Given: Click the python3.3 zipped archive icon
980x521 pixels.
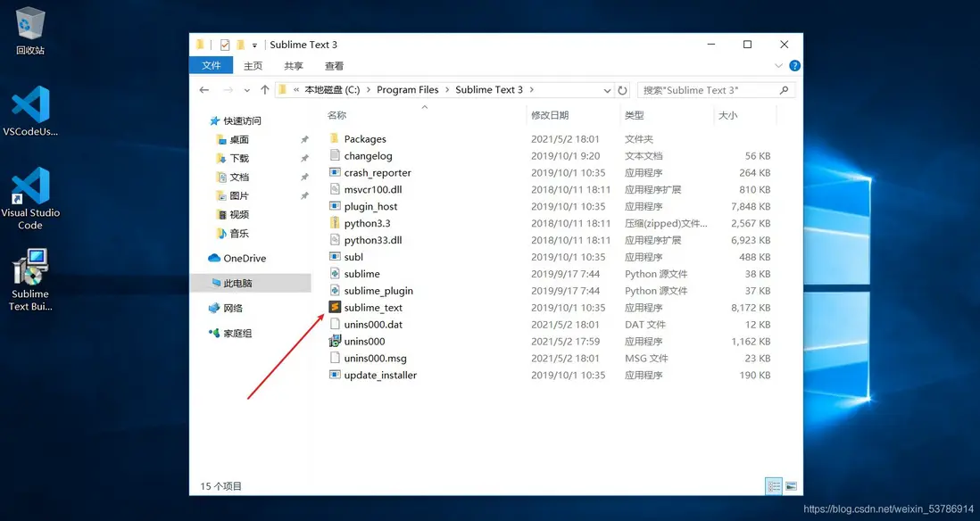Looking at the screenshot, I should pos(335,223).
